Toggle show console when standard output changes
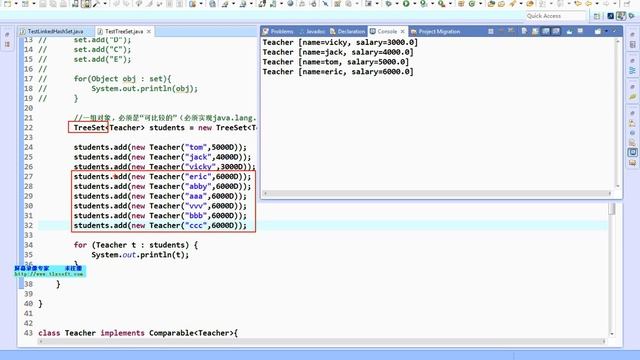The image size is (640, 360). 545,31
